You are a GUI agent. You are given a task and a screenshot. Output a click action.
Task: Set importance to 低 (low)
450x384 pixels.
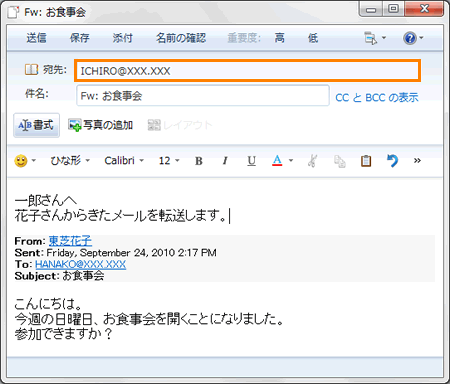313,38
